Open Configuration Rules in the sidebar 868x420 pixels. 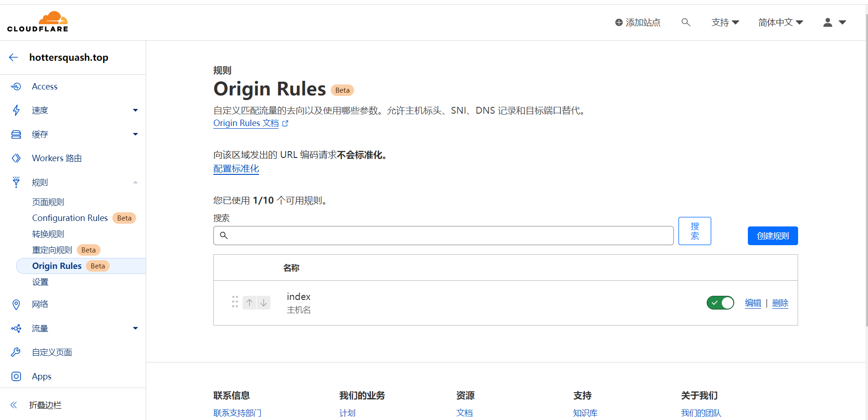pyautogui.click(x=70, y=218)
